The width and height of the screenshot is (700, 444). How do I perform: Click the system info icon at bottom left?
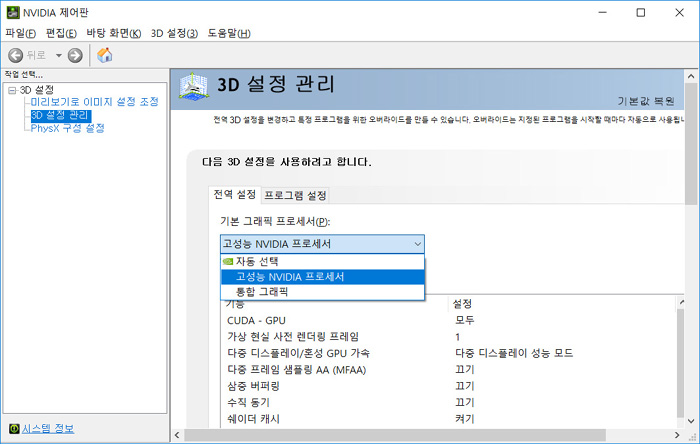pyautogui.click(x=14, y=428)
